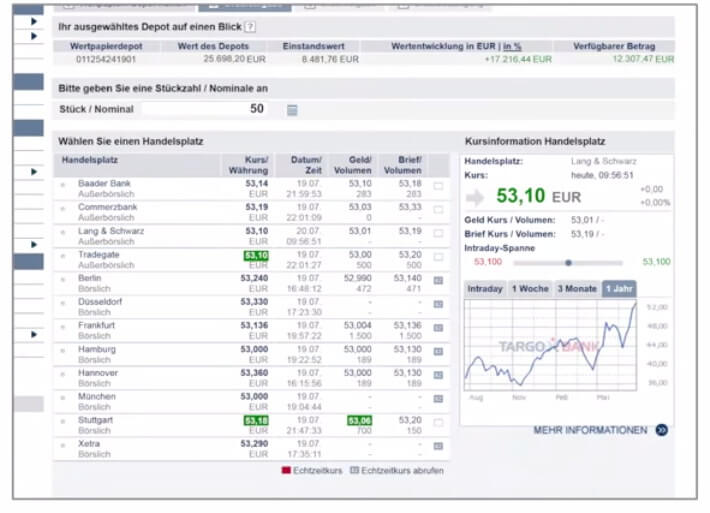Select Frankfurt exchange radio button

click(63, 326)
